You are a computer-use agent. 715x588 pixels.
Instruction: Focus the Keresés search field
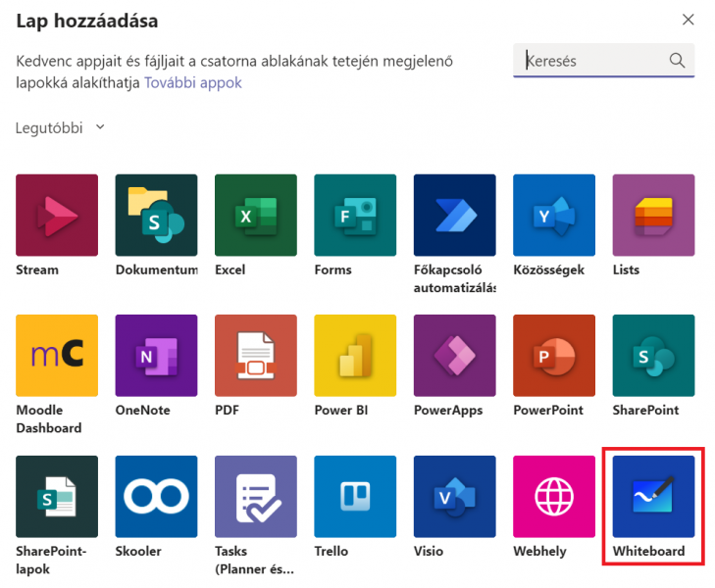point(604,60)
